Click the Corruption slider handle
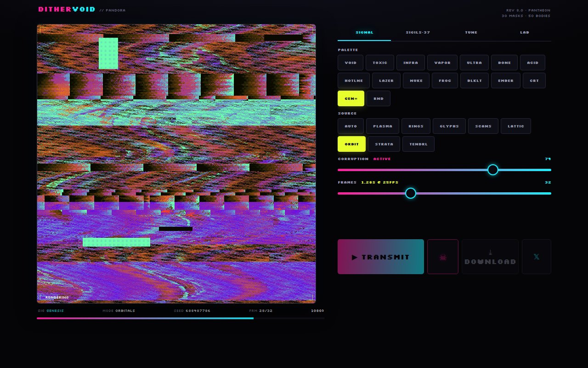Image resolution: width=588 pixels, height=368 pixels. (x=493, y=170)
